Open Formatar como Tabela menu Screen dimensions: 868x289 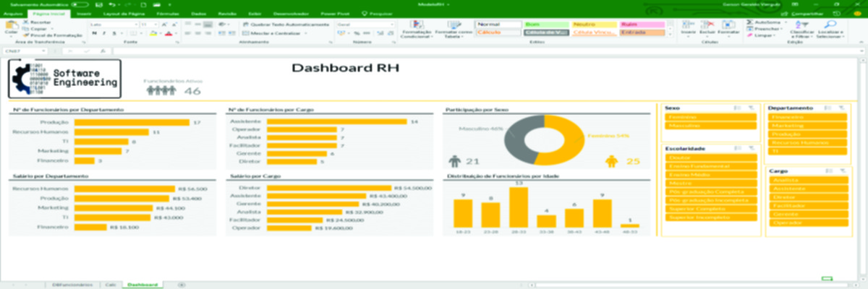(454, 29)
